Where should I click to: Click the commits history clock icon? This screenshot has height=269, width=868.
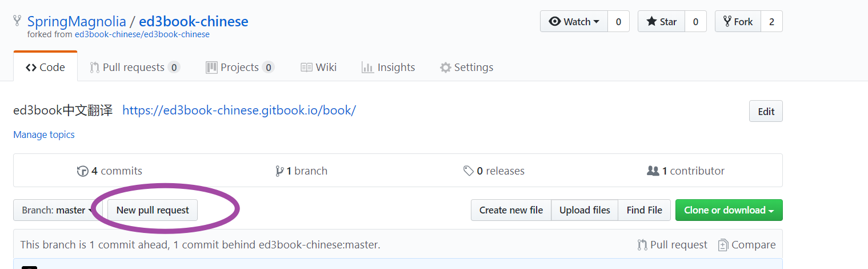tap(83, 171)
